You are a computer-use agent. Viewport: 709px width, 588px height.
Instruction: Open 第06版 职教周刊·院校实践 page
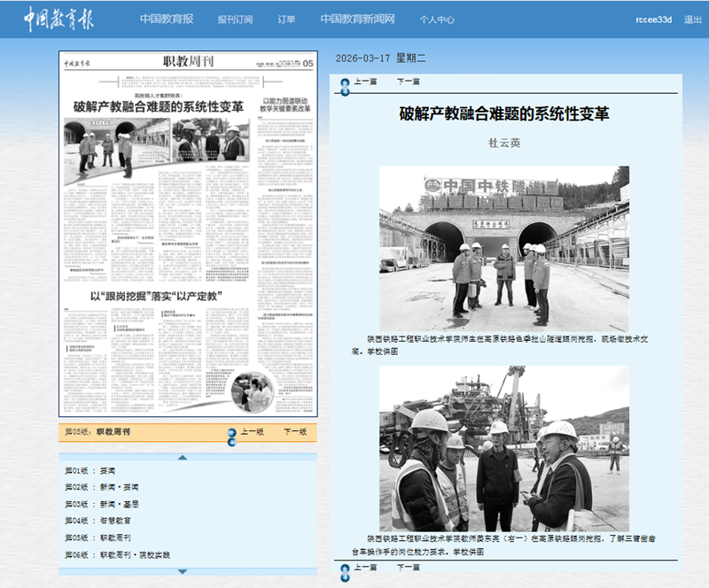tap(117, 554)
